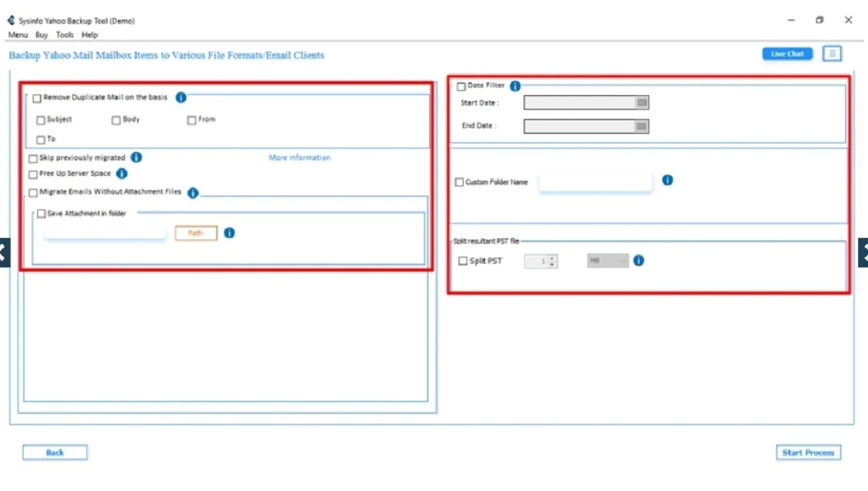Click the Live Chat button

(787, 54)
